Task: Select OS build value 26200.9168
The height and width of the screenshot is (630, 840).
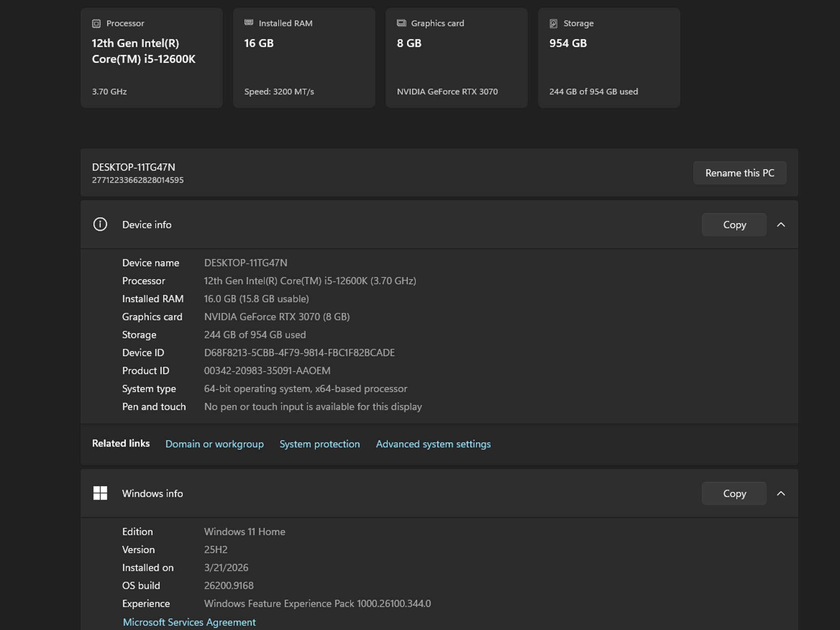Action: [x=228, y=586]
